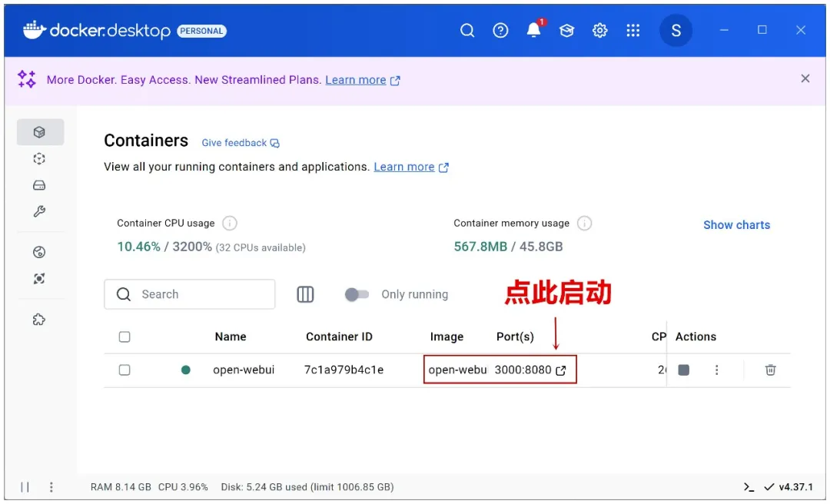Click the v4.37.1 version label
830x504 pixels.
pyautogui.click(x=795, y=487)
